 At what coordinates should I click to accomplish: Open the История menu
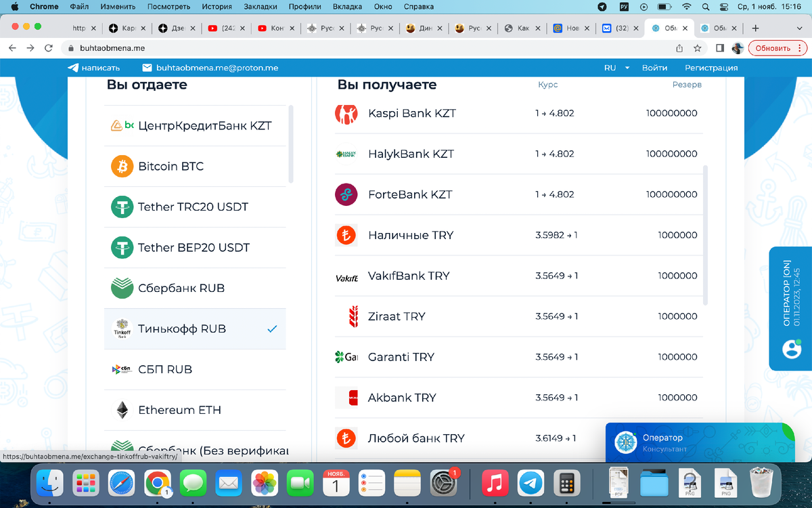[217, 7]
